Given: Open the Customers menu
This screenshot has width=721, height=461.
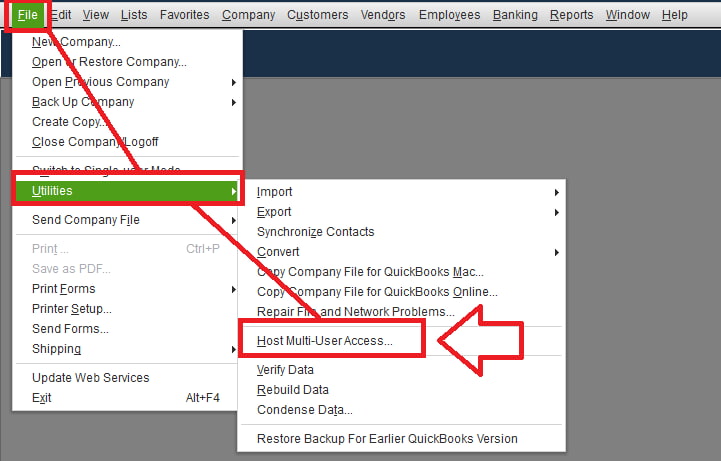Looking at the screenshot, I should tap(317, 15).
